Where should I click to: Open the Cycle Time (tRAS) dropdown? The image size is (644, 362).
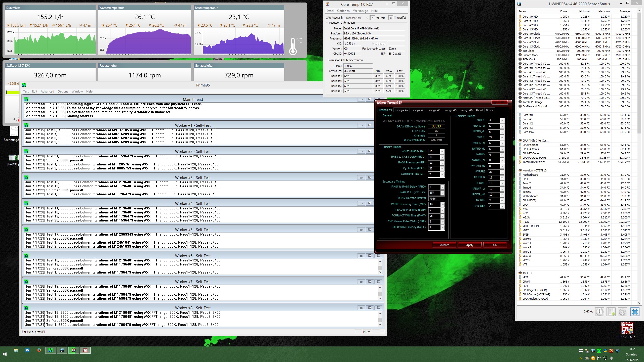point(442,169)
